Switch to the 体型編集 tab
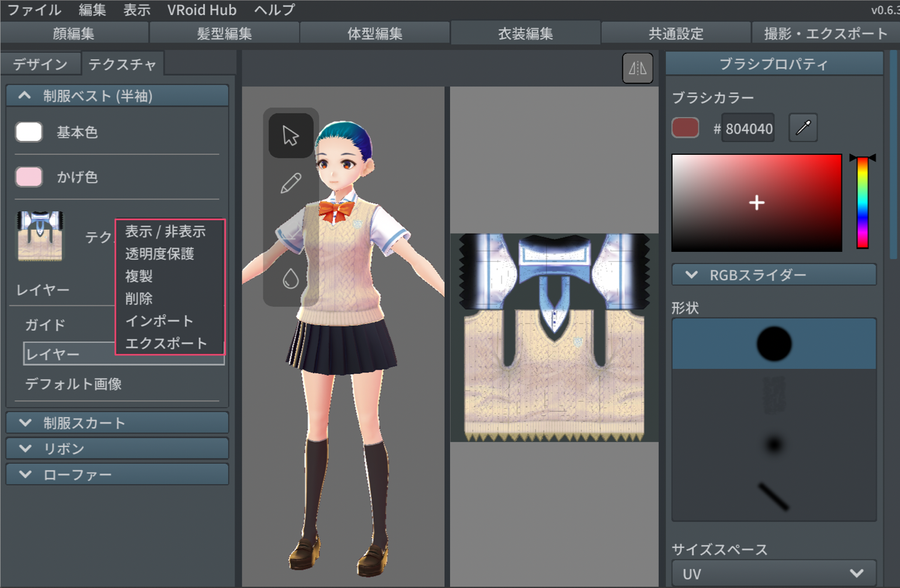 (x=375, y=34)
